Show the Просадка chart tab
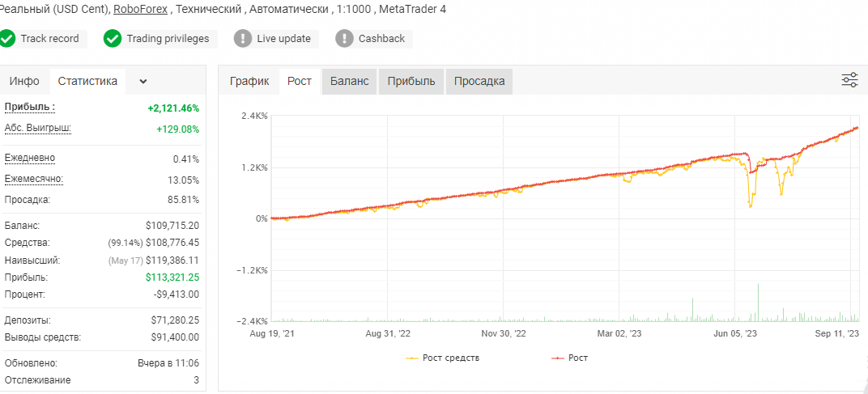This screenshot has height=394, width=868. coord(479,82)
